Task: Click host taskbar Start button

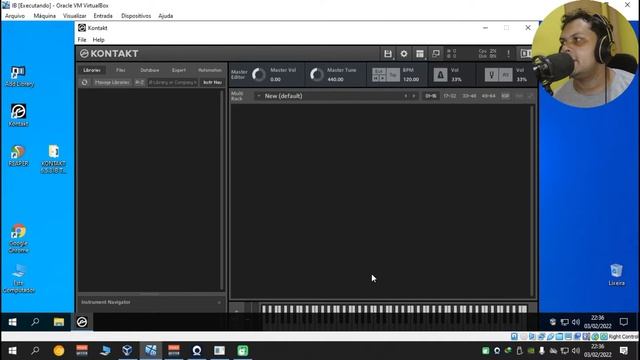Action: [12, 351]
